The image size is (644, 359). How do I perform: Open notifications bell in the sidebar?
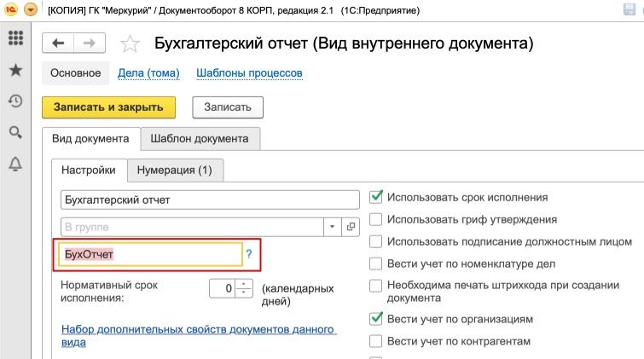click(x=15, y=163)
